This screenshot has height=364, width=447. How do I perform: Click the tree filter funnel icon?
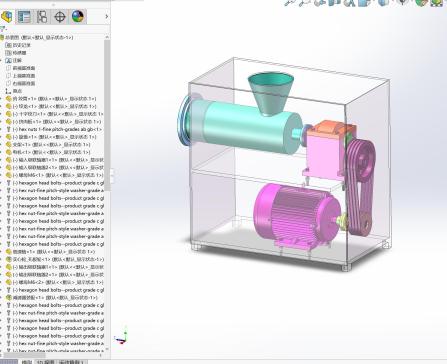[3, 29]
